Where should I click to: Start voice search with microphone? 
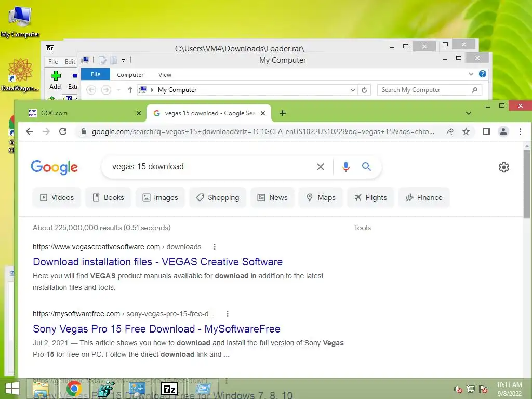tap(345, 167)
